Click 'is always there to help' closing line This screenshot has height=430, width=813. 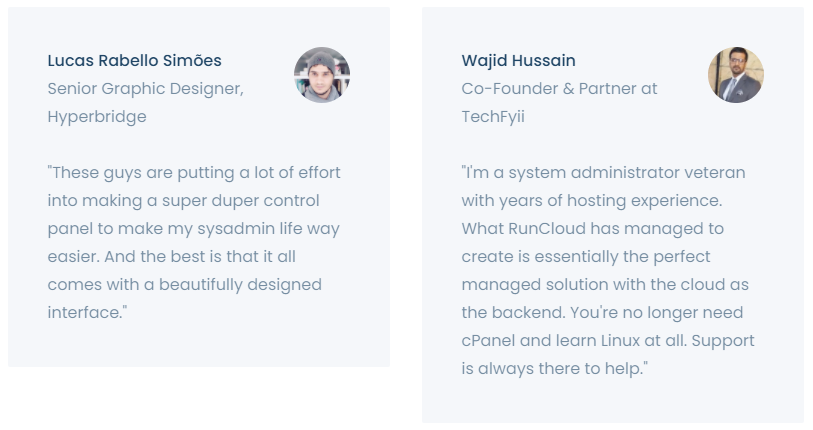pos(555,369)
